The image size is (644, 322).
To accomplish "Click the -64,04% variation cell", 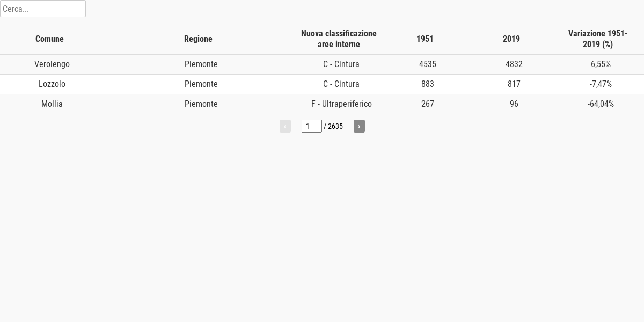I will coord(601,104).
